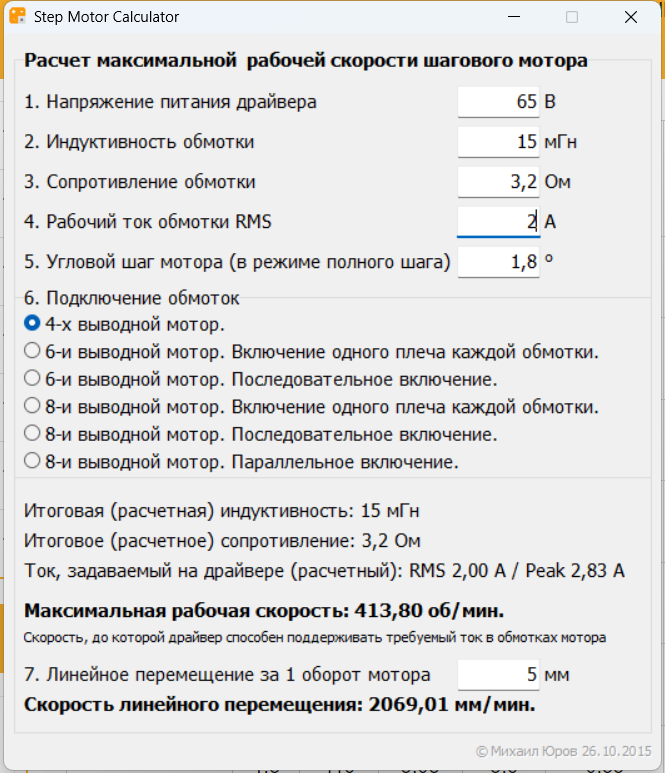Click the linear movement speed result
The image size is (665, 773).
(x=279, y=704)
